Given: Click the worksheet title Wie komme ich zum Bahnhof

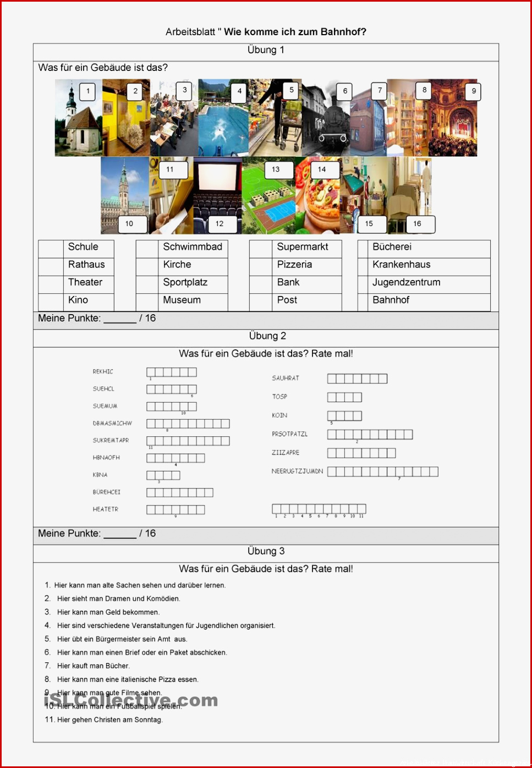Looking at the screenshot, I should point(295,32).
